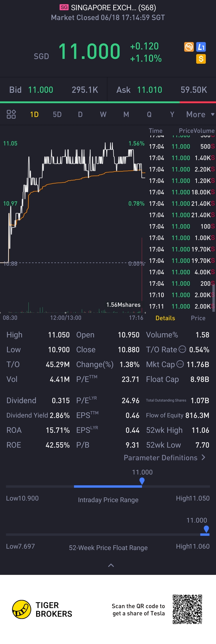Select the Price tab under trades list
The image size is (216, 644).
click(198, 318)
